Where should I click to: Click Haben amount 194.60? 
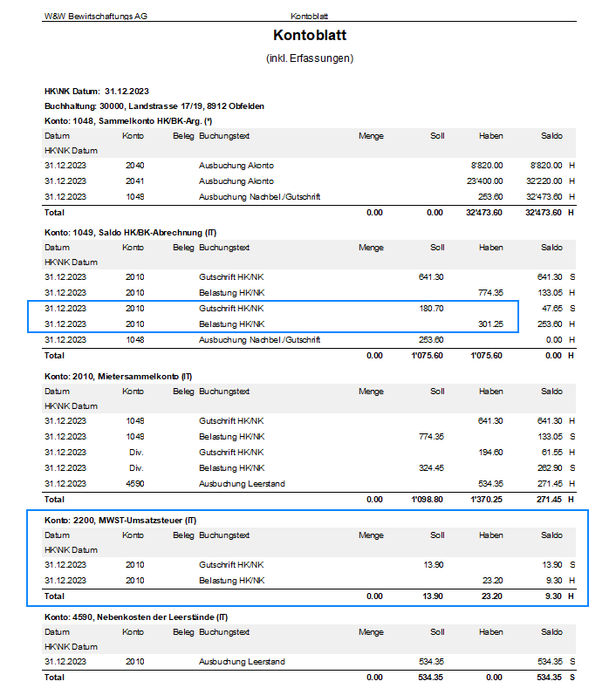[490, 453]
